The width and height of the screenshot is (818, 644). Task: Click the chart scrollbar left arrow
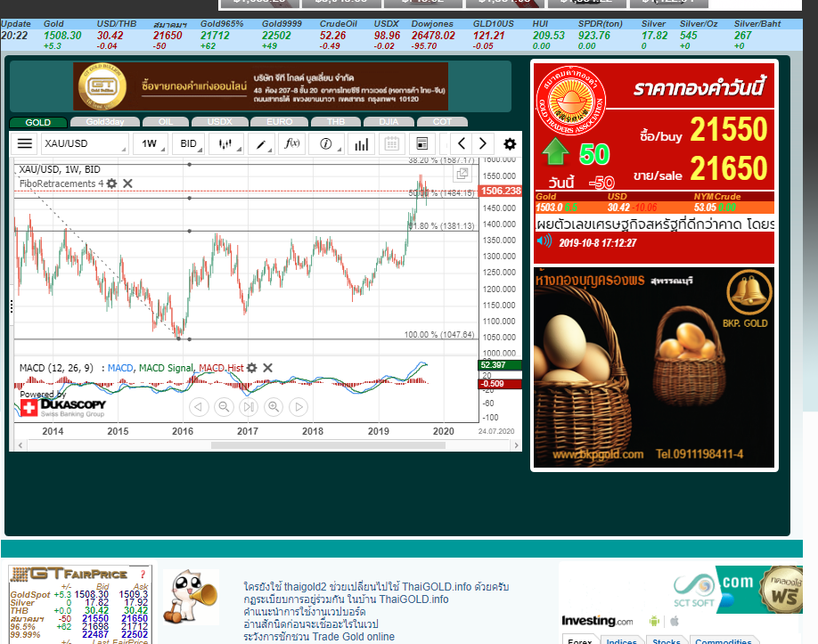20,445
